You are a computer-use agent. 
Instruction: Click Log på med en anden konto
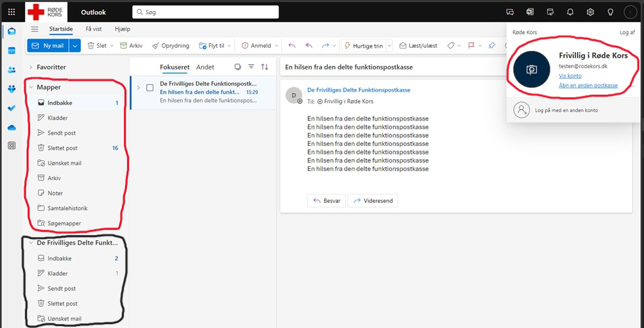[x=567, y=110]
